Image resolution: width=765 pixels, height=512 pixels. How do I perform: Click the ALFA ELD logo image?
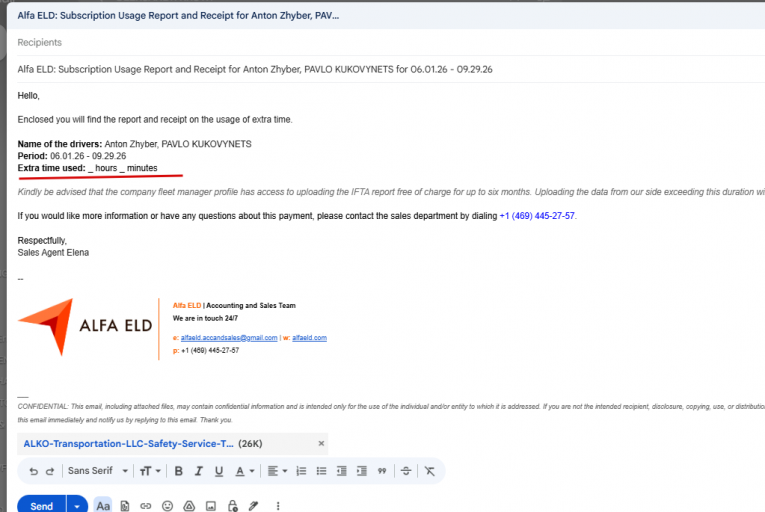pos(85,327)
